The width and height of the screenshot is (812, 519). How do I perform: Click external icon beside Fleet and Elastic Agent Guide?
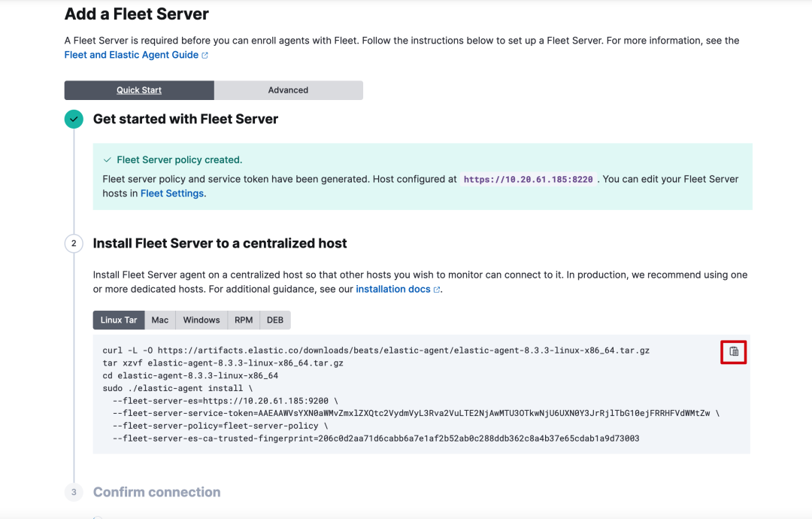(205, 56)
